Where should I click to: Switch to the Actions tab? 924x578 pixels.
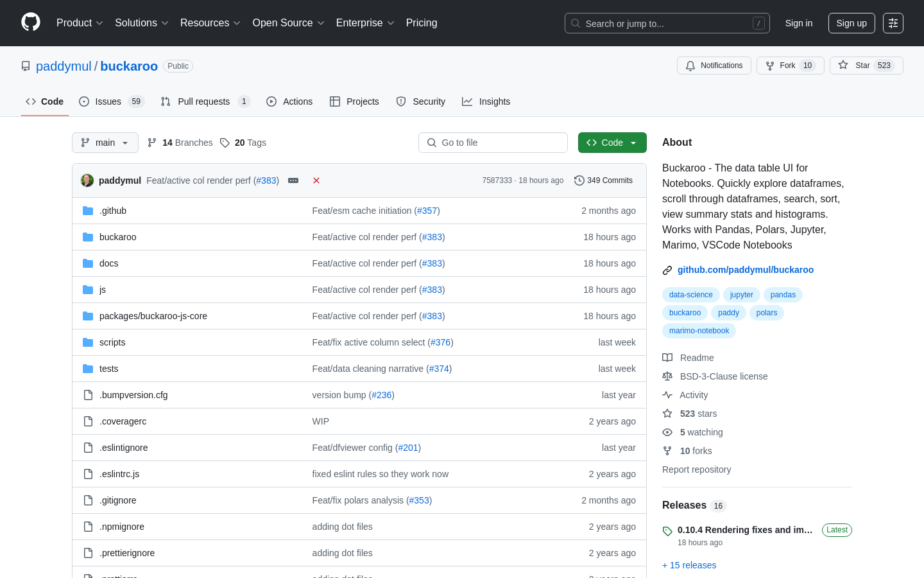point(289,101)
